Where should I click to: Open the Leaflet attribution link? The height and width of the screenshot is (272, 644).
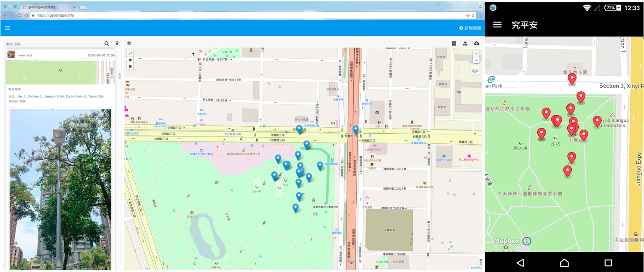(476, 267)
